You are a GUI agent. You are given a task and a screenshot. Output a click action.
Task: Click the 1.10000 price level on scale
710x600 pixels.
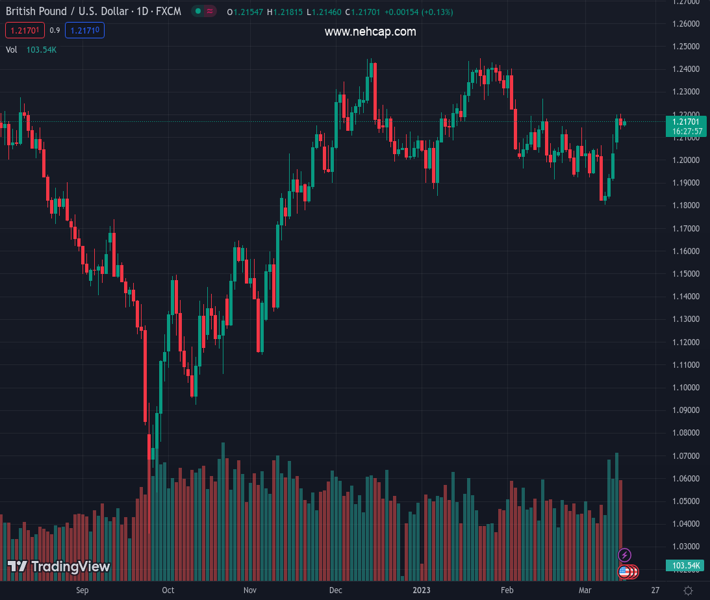(685, 388)
